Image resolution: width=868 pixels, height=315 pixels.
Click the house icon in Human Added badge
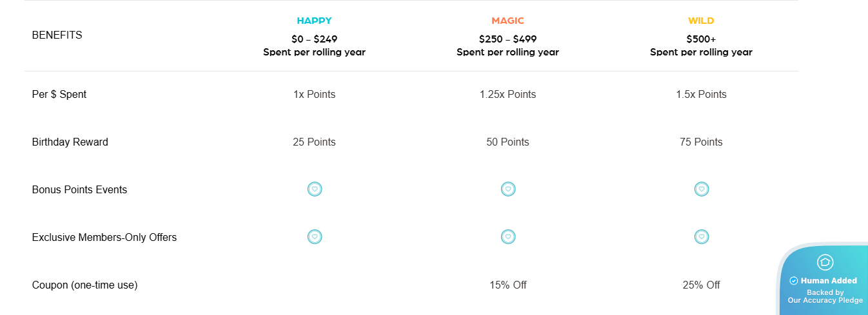[825, 262]
